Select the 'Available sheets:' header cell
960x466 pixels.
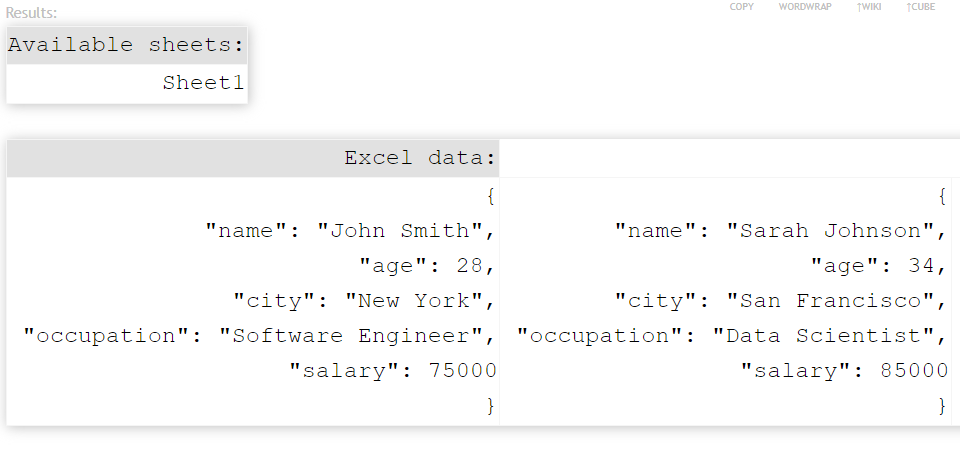[x=127, y=45]
